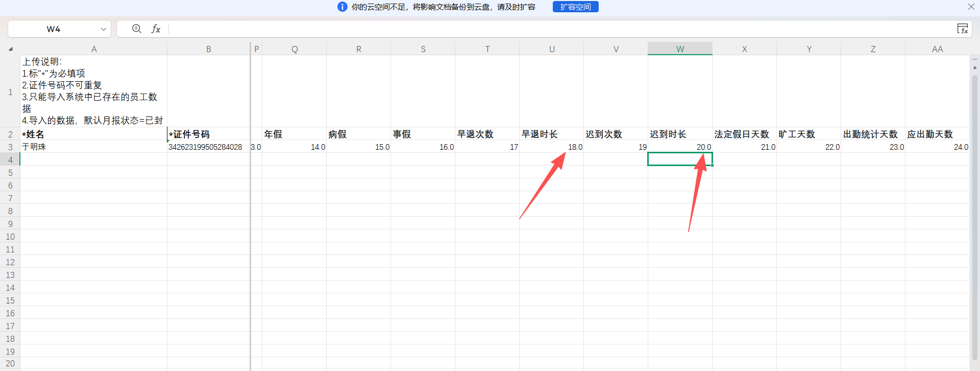Click the 扩容空间 button
The width and height of the screenshot is (980, 371).
tap(575, 7)
